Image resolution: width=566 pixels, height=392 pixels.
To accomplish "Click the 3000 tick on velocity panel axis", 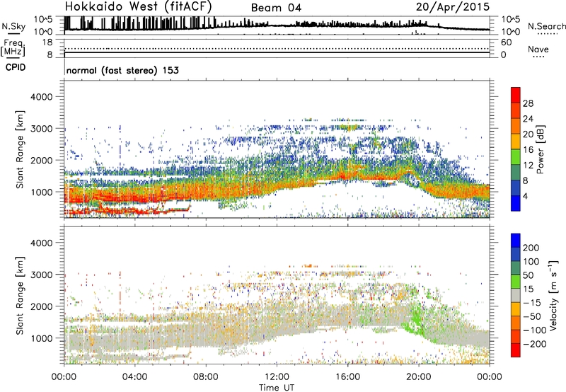I will pos(42,275).
